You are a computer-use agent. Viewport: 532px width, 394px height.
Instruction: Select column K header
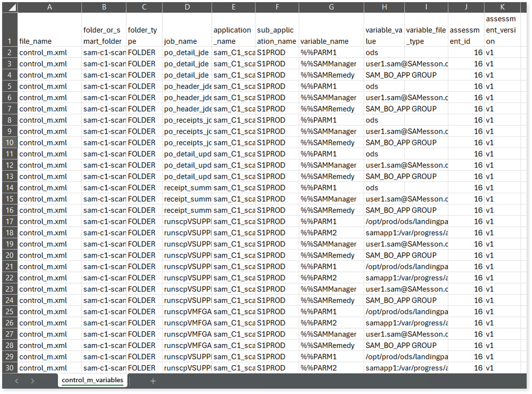[x=502, y=7]
